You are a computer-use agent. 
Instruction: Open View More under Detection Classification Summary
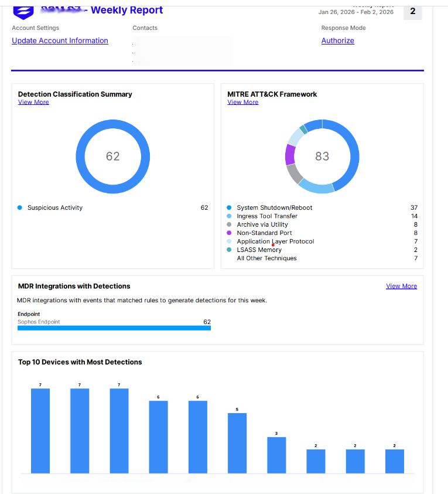pos(33,102)
